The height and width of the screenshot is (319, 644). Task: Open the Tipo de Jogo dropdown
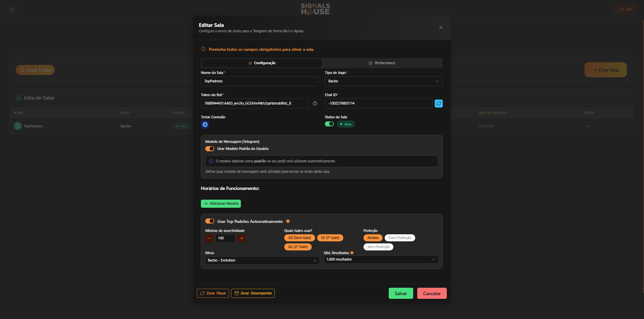click(x=383, y=81)
